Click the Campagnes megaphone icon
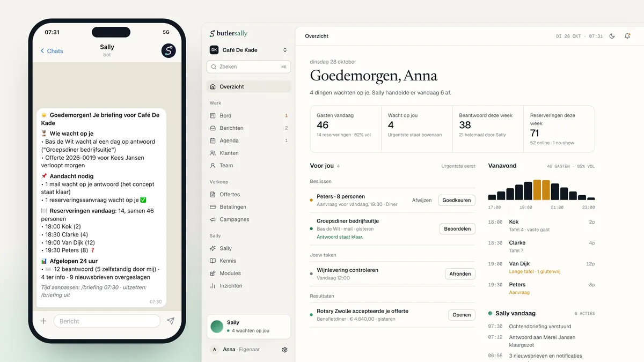The width and height of the screenshot is (644, 362). pos(213,219)
